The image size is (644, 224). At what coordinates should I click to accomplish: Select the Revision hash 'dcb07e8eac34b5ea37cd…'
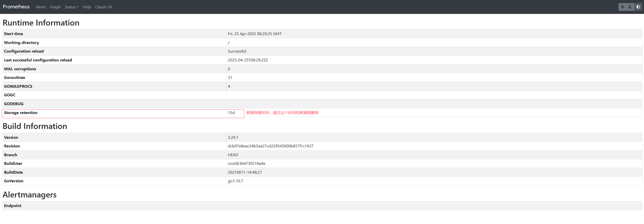pos(271,146)
